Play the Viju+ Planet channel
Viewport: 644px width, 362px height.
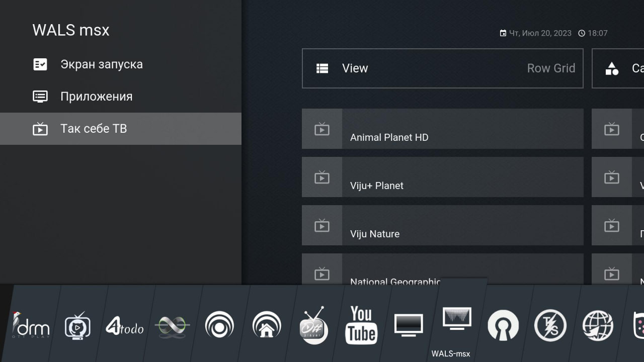tap(442, 177)
